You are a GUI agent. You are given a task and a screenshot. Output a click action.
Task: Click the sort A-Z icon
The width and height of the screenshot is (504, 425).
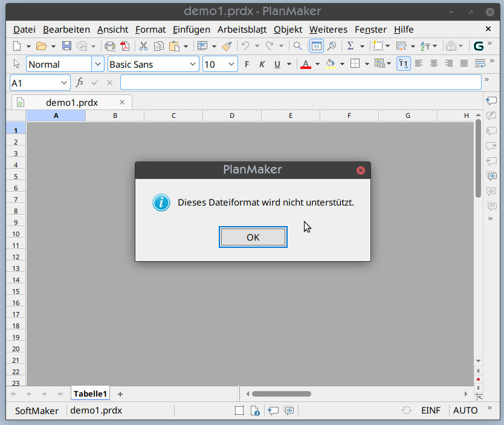click(425, 46)
